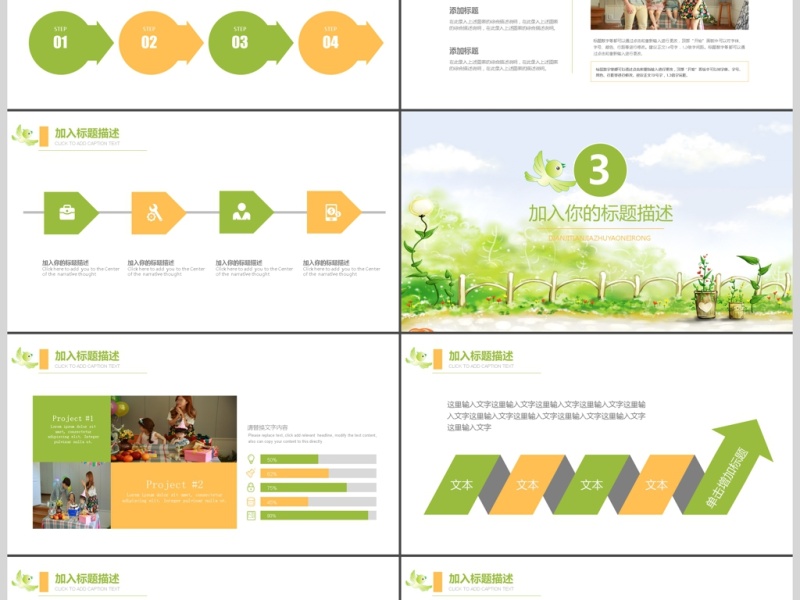Click the wrench tools icon in orange arrow
Viewport: 800px width, 600px height.
click(x=154, y=212)
